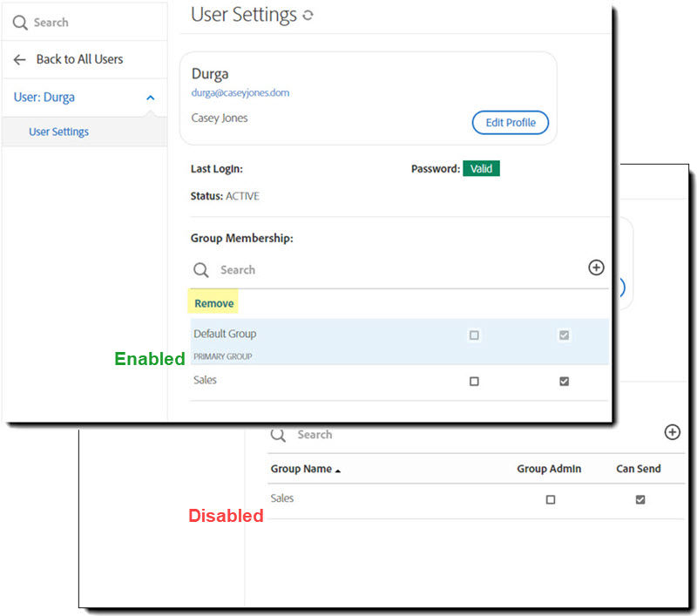The height and width of the screenshot is (616, 697).
Task: Click the back arrow next to Back to All Users
Action: [x=19, y=59]
